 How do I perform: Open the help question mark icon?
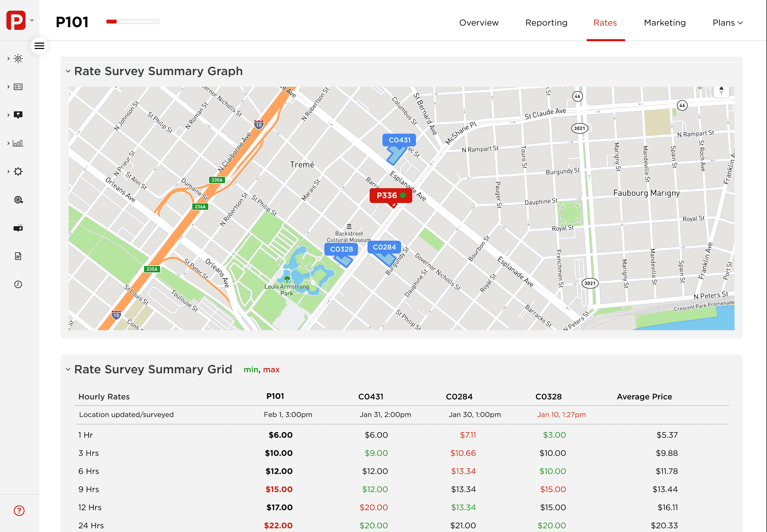click(19, 511)
